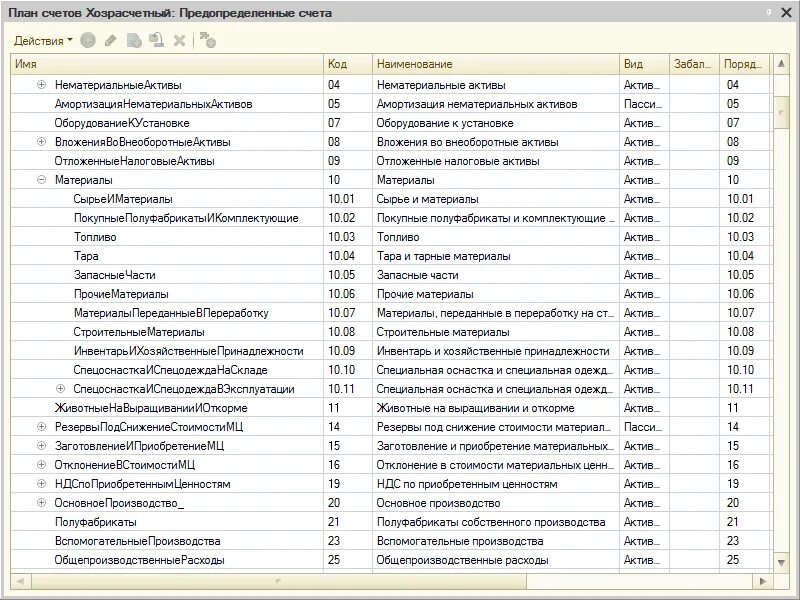Select СпецоснасткаИСпецодеждаНаСкладе row
Viewport: 800px width, 600px height.
point(390,370)
